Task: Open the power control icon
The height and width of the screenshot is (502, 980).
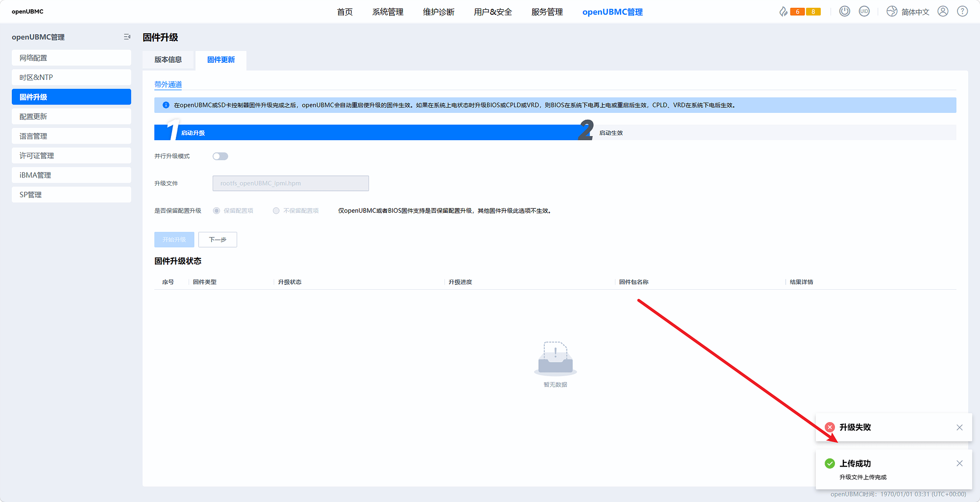Action: pyautogui.click(x=844, y=11)
